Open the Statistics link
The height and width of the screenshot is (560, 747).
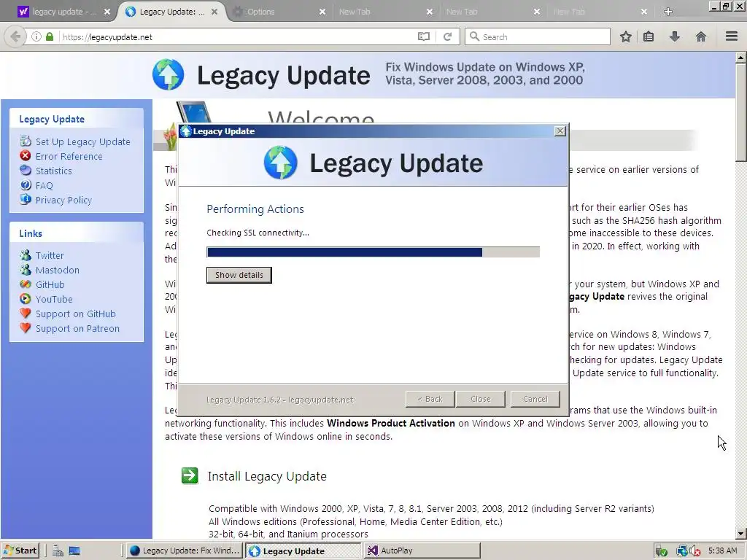point(54,171)
